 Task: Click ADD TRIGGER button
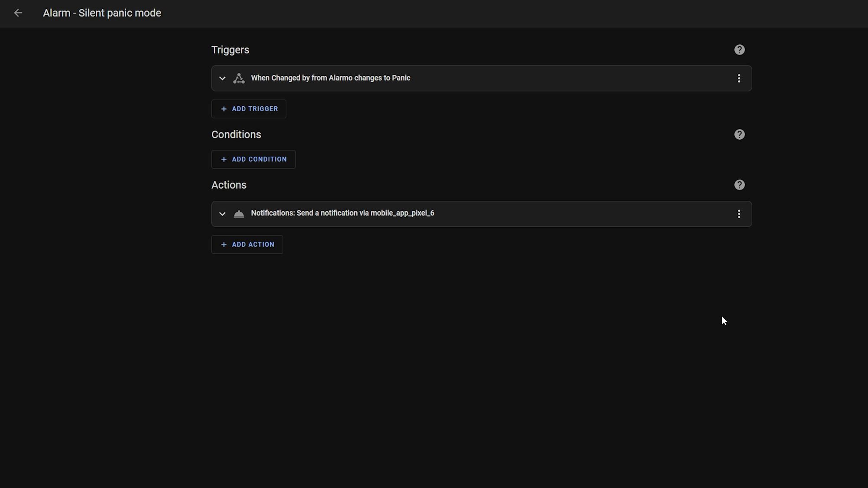pos(249,108)
